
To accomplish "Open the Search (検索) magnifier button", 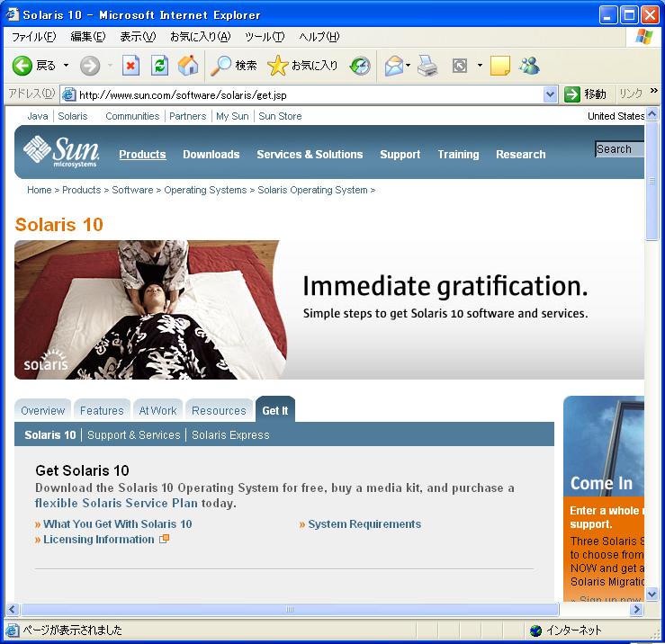I will (x=234, y=66).
